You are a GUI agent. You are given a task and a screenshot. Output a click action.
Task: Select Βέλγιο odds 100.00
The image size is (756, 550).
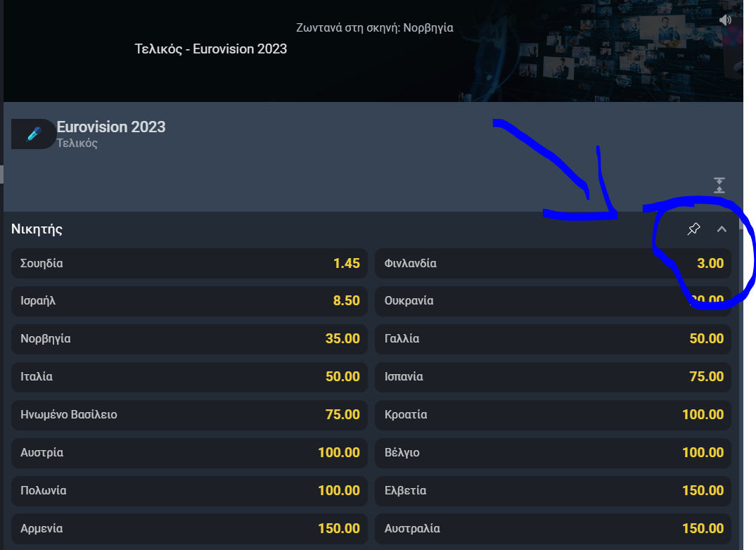[553, 453]
